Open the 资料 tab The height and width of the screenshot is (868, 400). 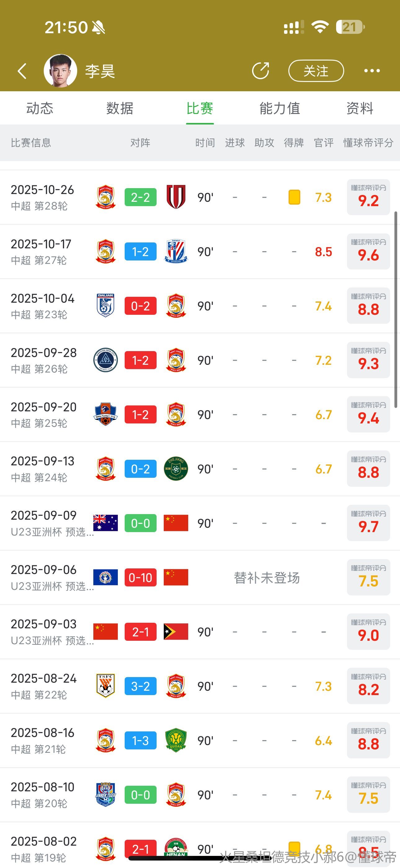point(360,109)
